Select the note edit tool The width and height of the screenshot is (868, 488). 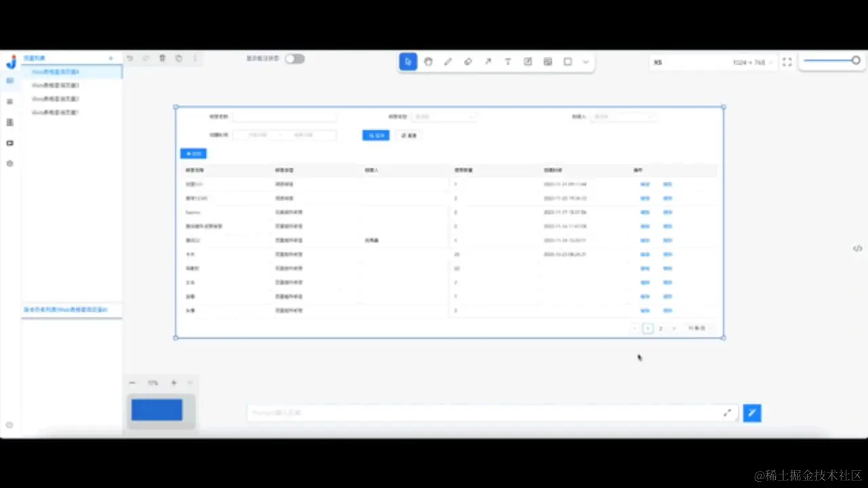point(528,62)
